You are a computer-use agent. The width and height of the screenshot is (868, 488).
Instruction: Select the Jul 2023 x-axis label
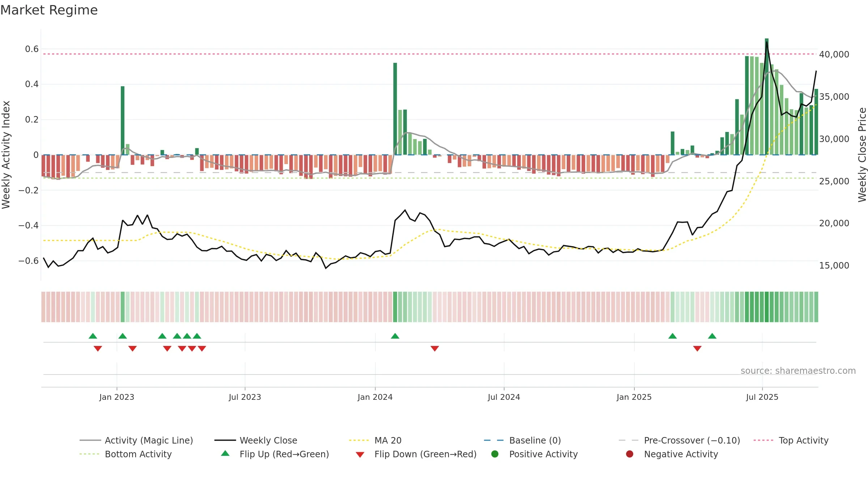coord(245,397)
